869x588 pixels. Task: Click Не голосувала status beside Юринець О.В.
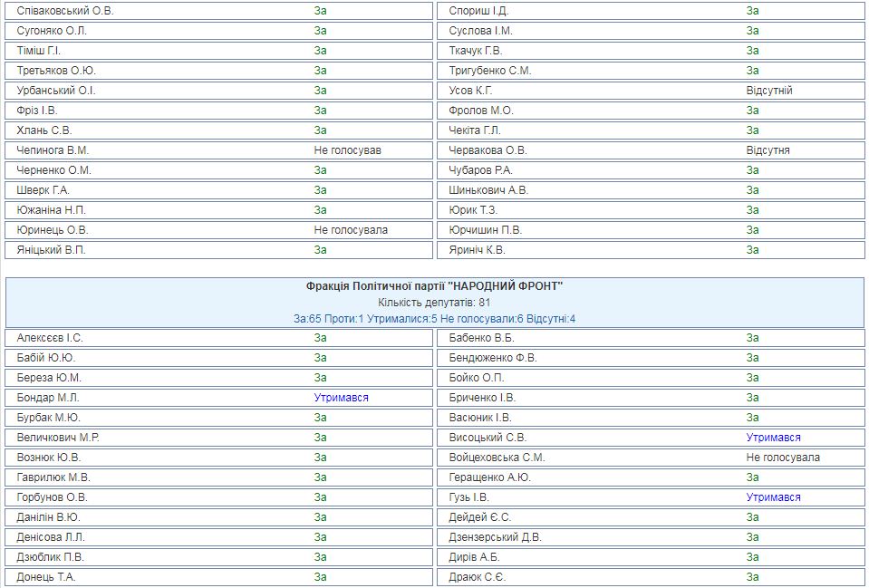351,230
